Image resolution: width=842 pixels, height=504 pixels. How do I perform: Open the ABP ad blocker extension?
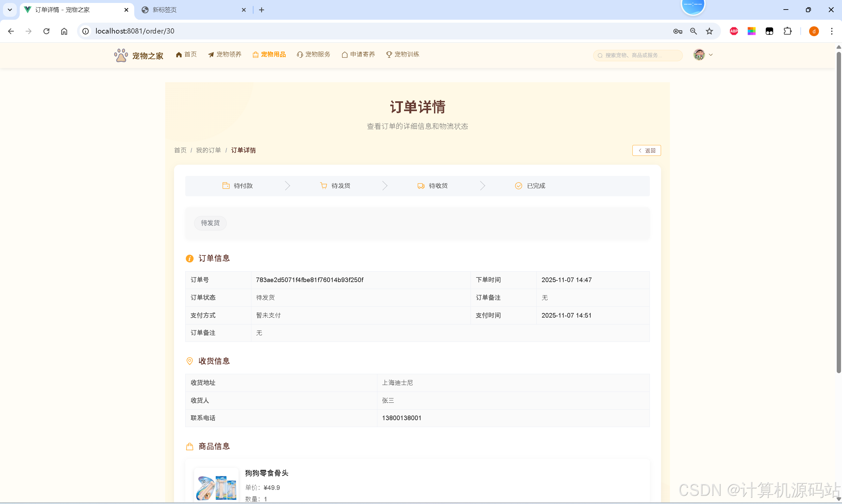pos(734,31)
